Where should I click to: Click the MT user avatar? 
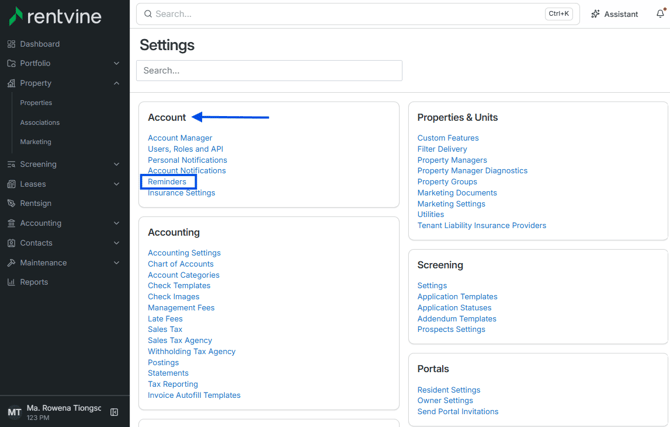pos(14,412)
